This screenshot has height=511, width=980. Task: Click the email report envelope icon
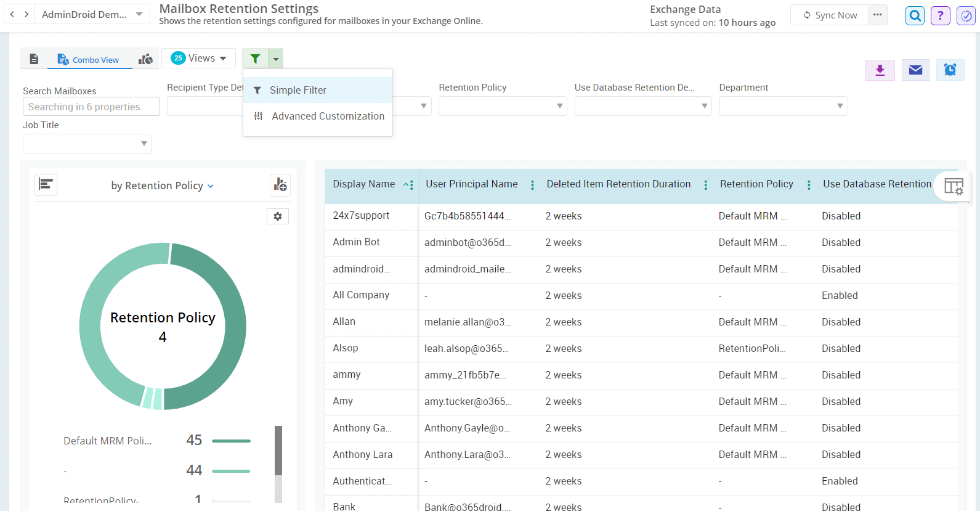point(915,70)
